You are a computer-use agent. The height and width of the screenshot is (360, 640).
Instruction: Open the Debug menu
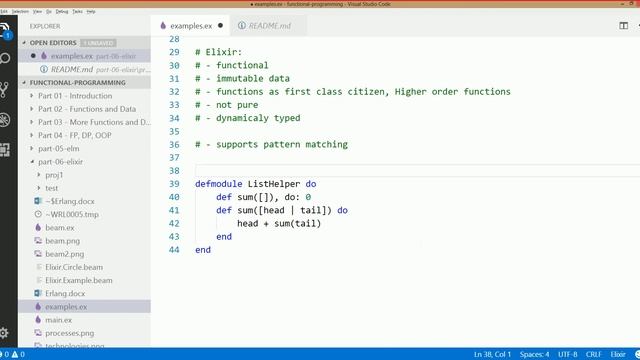click(x=62, y=11)
